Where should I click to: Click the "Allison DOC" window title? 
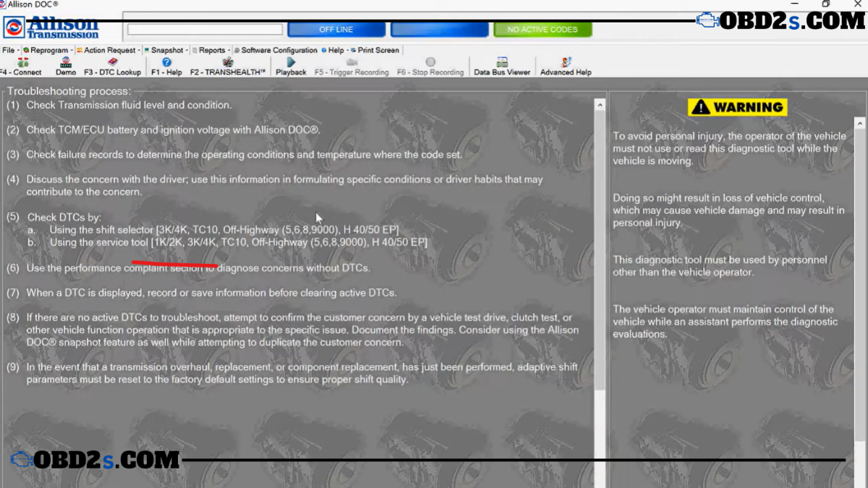(x=33, y=4)
